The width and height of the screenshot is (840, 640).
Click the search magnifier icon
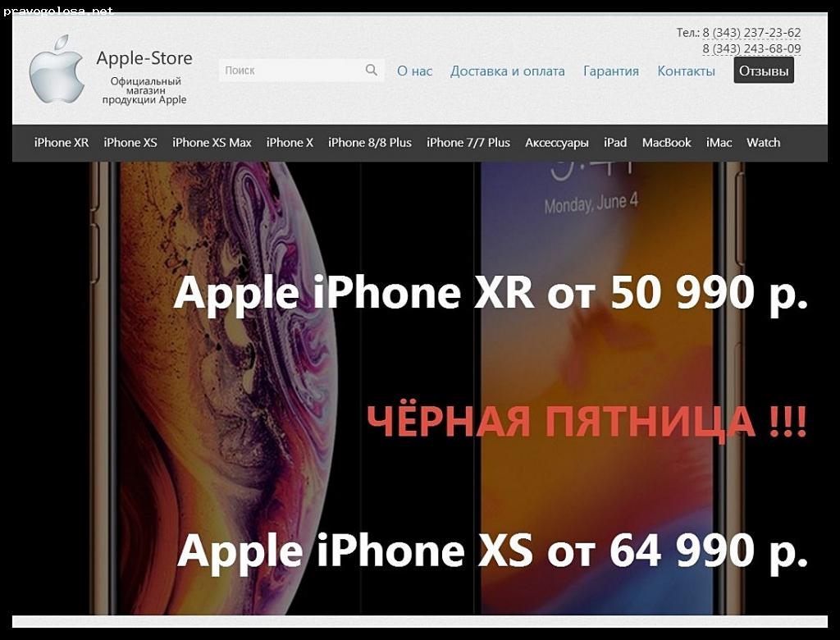[372, 71]
